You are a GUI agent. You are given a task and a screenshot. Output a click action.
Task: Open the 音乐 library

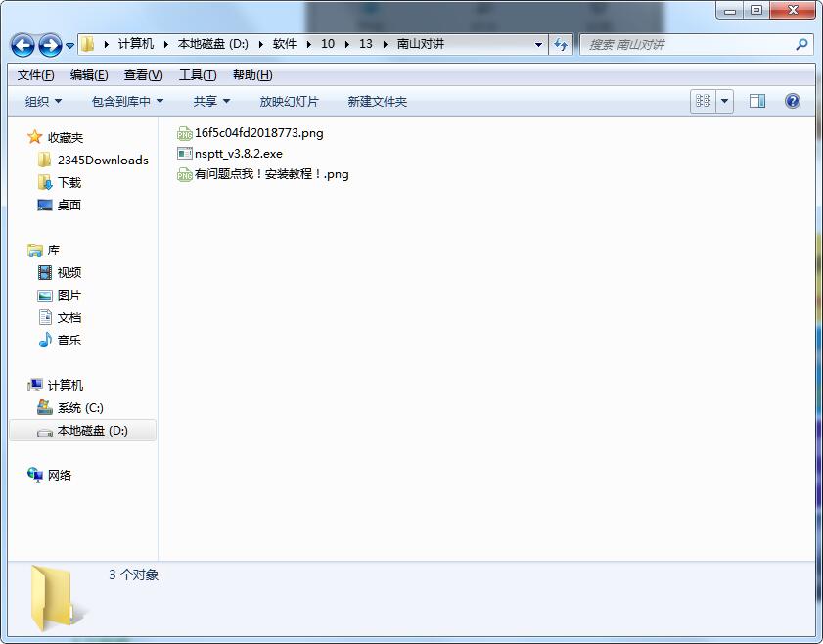69,341
